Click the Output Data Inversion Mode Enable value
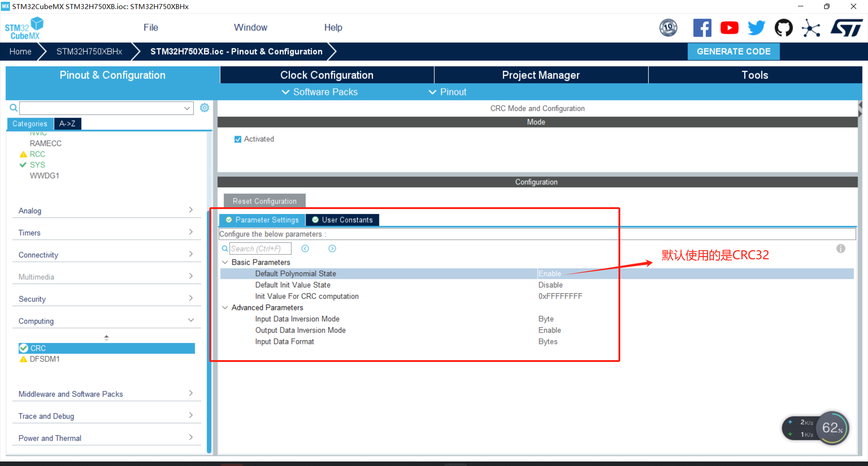Viewport: 868px width, 466px height. point(550,330)
